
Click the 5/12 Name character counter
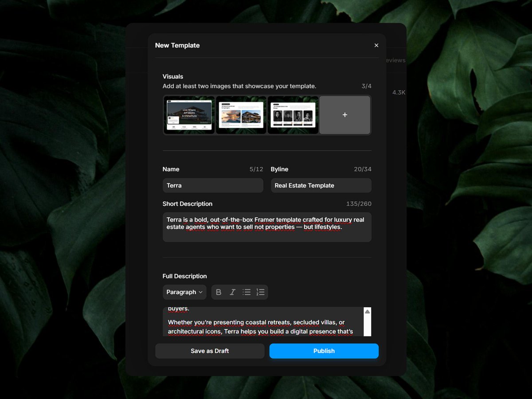[x=256, y=169]
